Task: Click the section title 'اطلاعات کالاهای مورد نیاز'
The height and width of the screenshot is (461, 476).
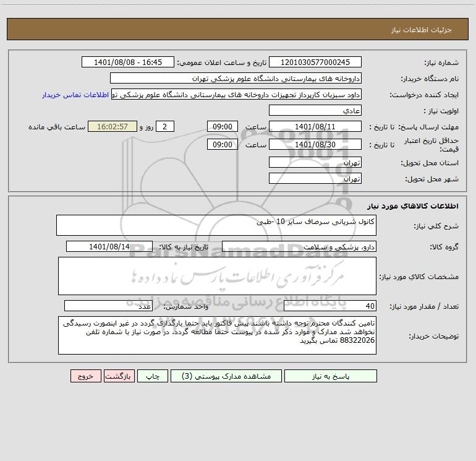Action: [413, 206]
